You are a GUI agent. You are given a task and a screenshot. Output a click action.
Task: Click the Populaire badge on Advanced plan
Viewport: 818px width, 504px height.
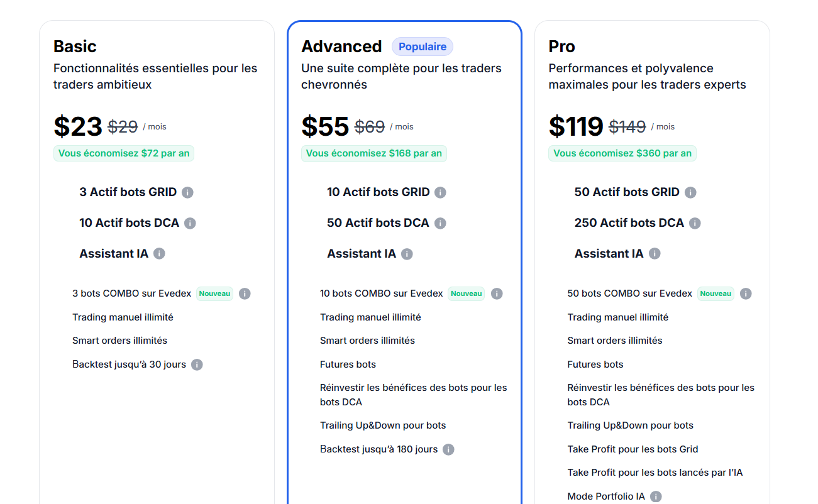pos(423,47)
